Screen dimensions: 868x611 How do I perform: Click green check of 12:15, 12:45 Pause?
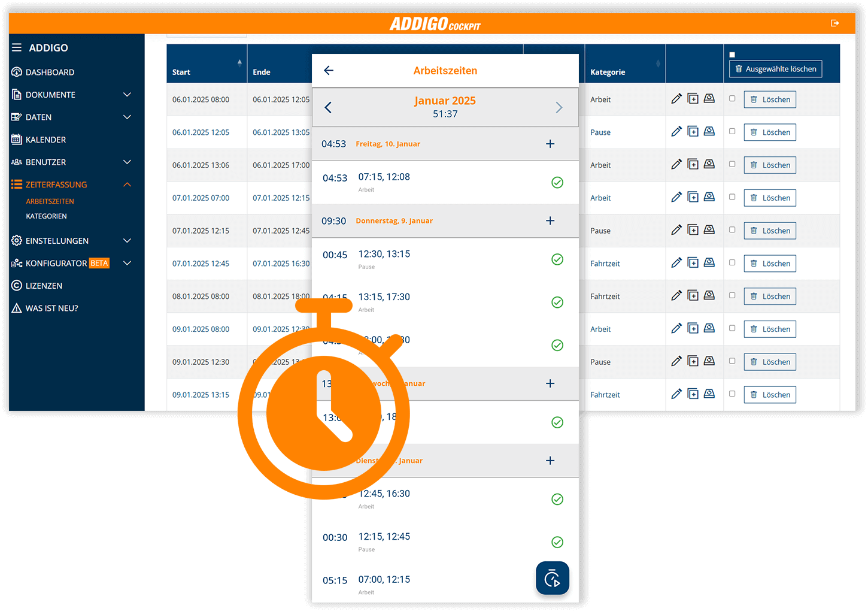click(x=557, y=543)
